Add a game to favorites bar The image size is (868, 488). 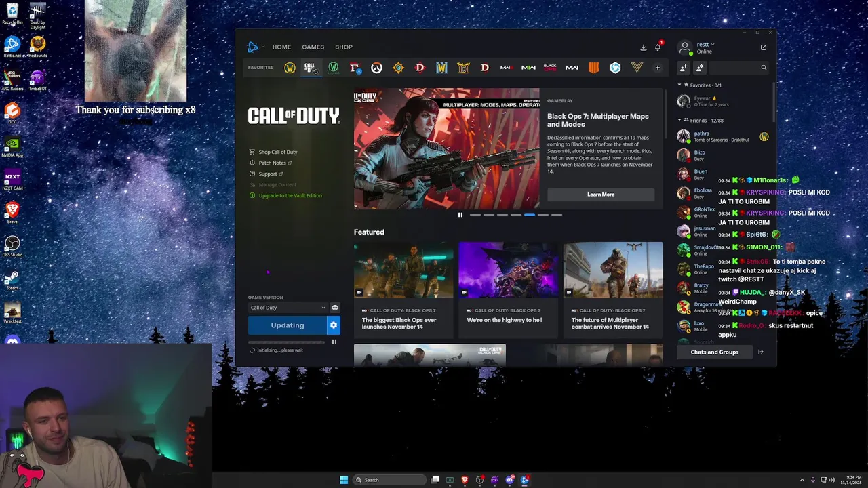point(657,68)
